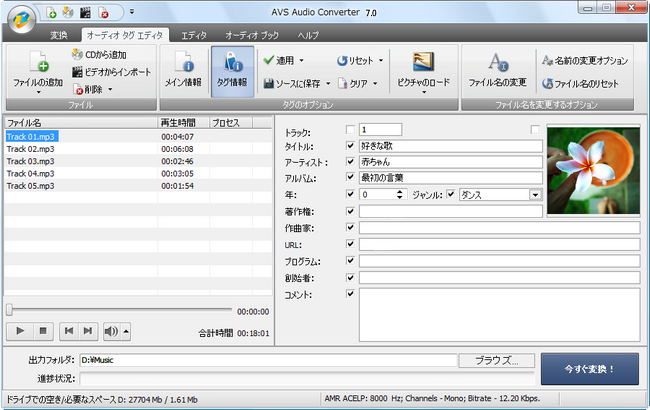This screenshot has width=650, height=410.
Task: Click 今すぐ変換 convert now button
Action: point(589,369)
